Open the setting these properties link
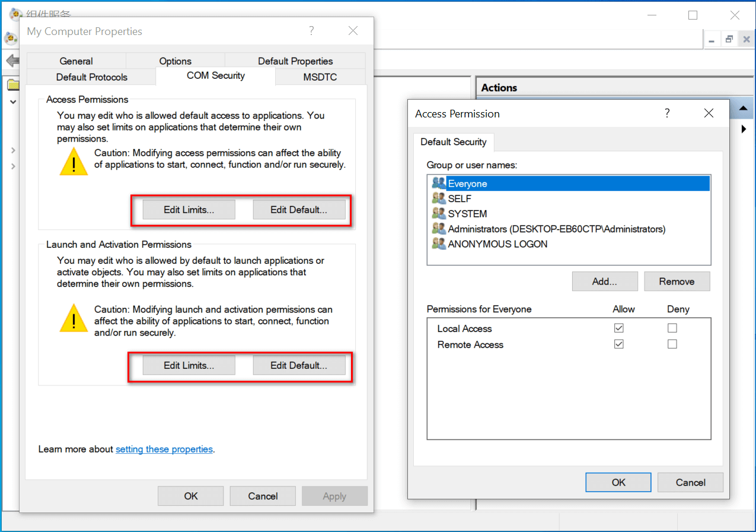The height and width of the screenshot is (532, 756). 164,449
